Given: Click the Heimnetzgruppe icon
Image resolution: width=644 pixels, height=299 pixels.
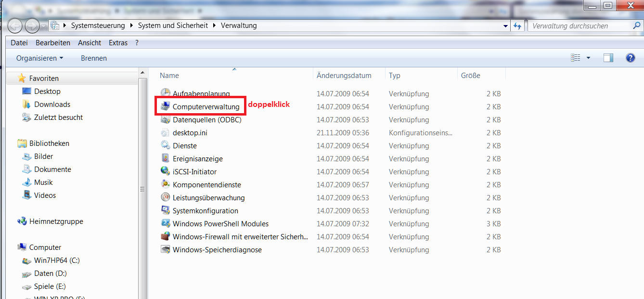Looking at the screenshot, I should click(22, 221).
